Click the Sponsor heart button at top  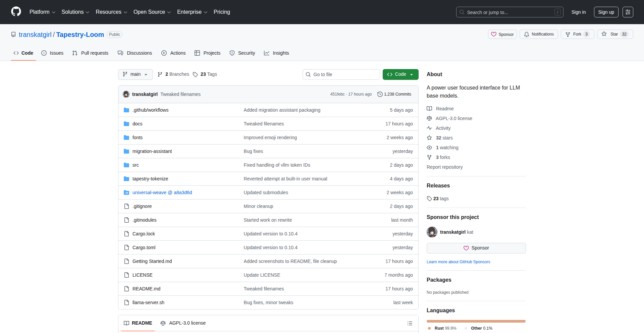502,34
